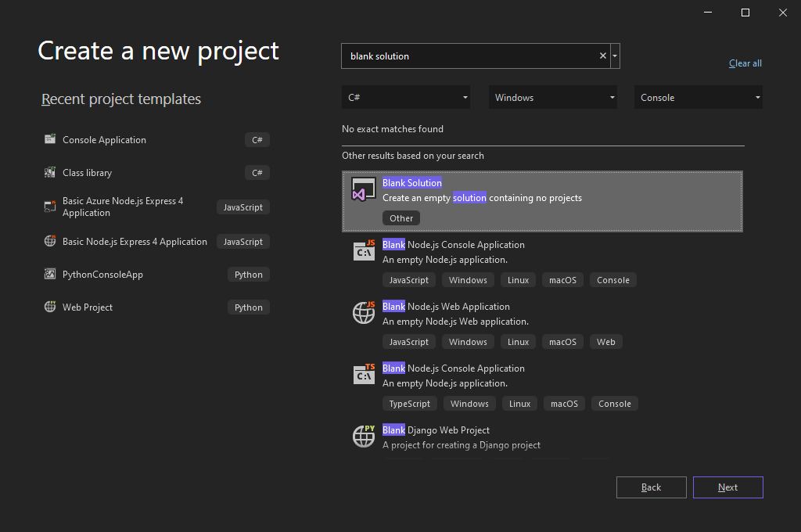Select Basic Azure Node.js Express 4 Application
801x532 pixels.
coord(123,207)
